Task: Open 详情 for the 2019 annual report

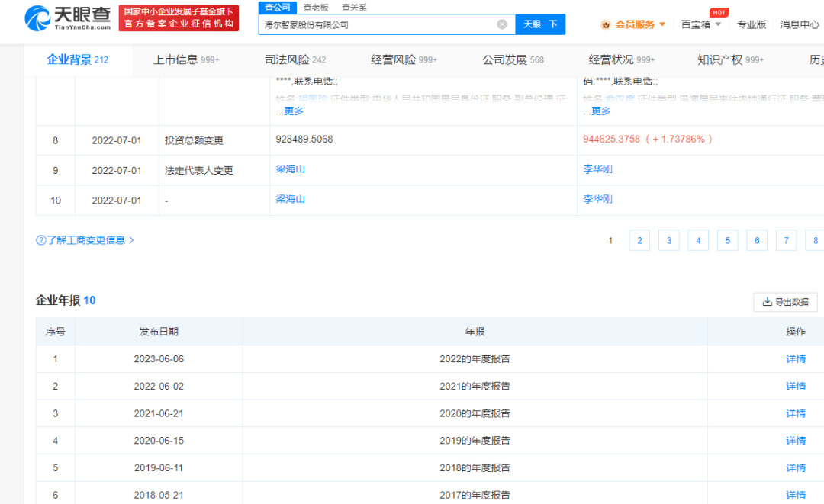Action: point(796,441)
